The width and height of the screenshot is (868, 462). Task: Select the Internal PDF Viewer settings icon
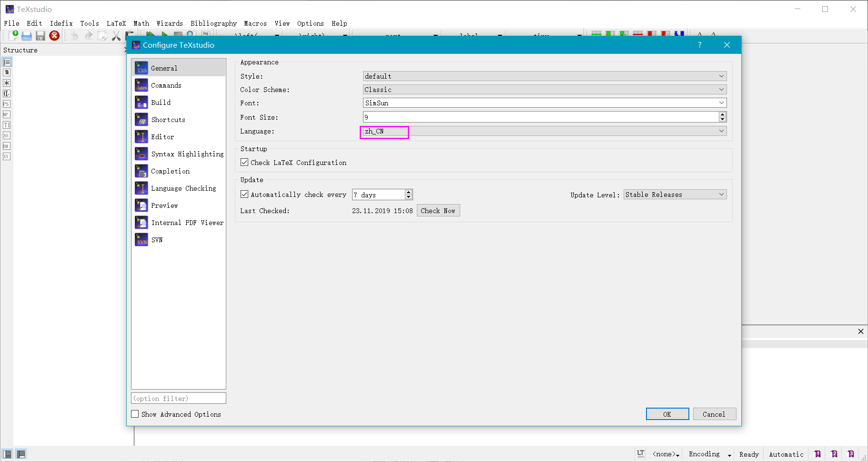[141, 222]
